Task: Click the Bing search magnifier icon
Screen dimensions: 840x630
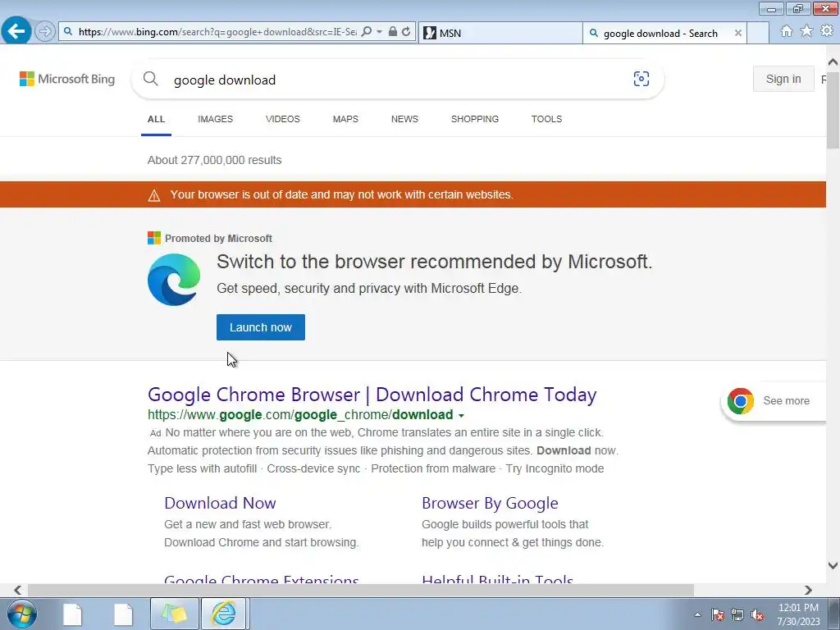Action: point(151,80)
